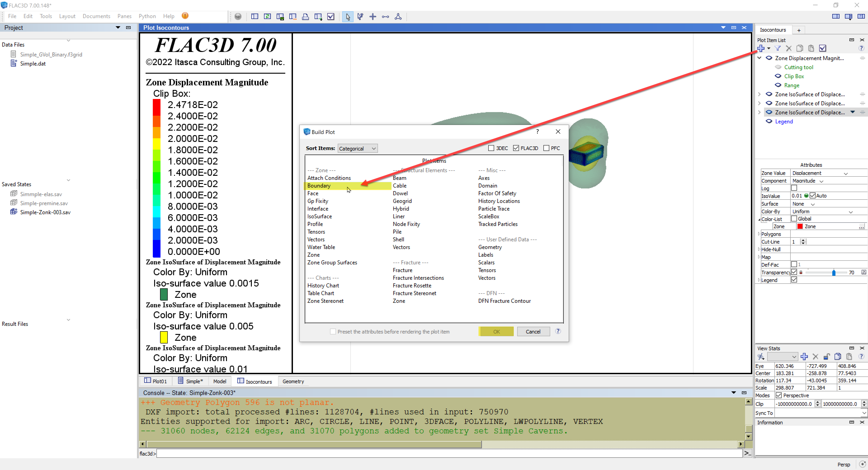This screenshot has height=470, width=868.
Task: Click OK in the Build Plot dialog
Action: 496,331
